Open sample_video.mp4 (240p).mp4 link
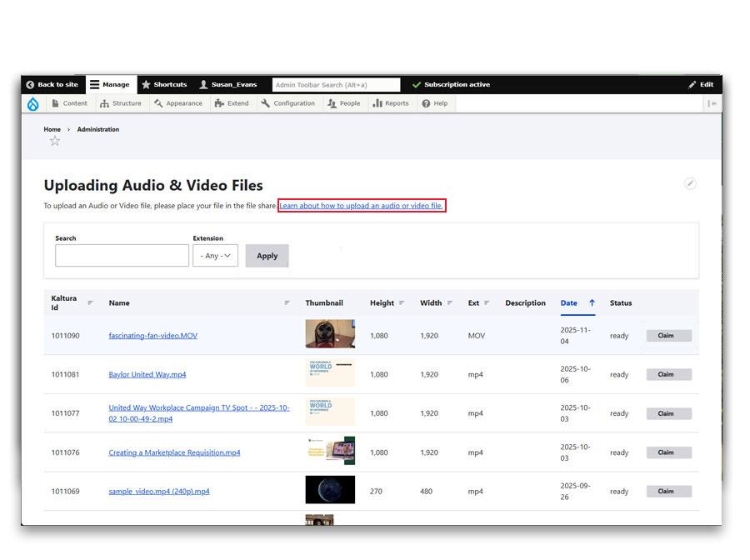750x560 pixels. [159, 491]
